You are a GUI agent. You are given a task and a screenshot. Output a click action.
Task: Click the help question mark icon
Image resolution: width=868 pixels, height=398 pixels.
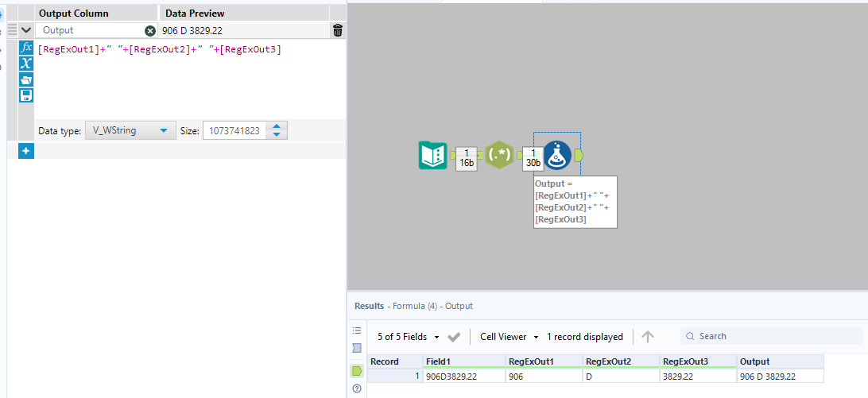pos(357,388)
